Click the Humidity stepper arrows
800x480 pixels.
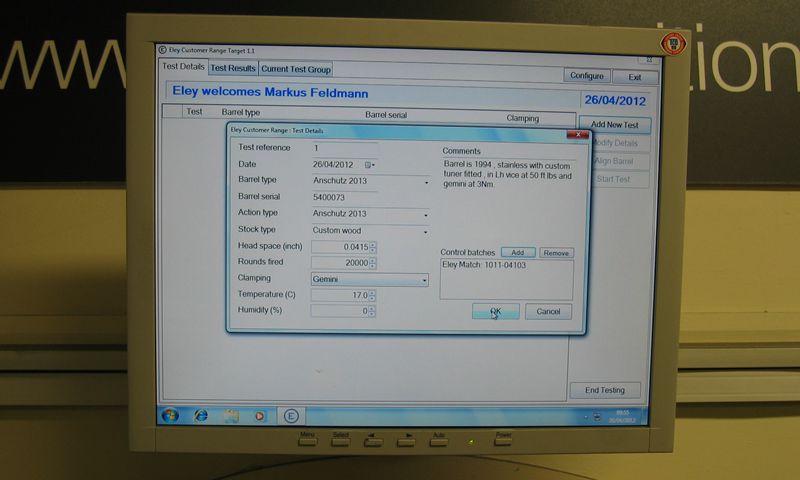click(371, 311)
